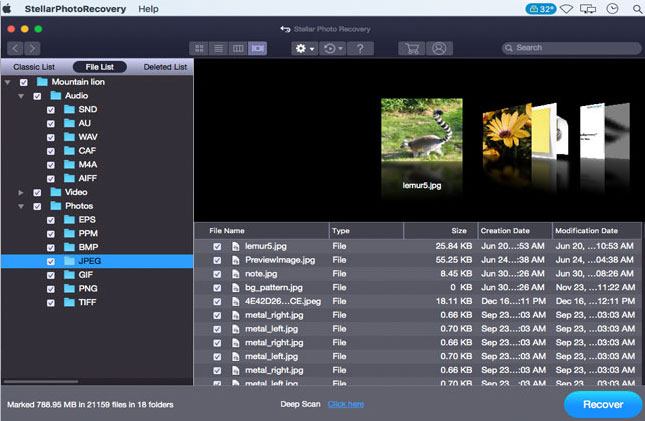645x421 pixels.
Task: Open Spotlight search in menu bar
Action: (637, 9)
